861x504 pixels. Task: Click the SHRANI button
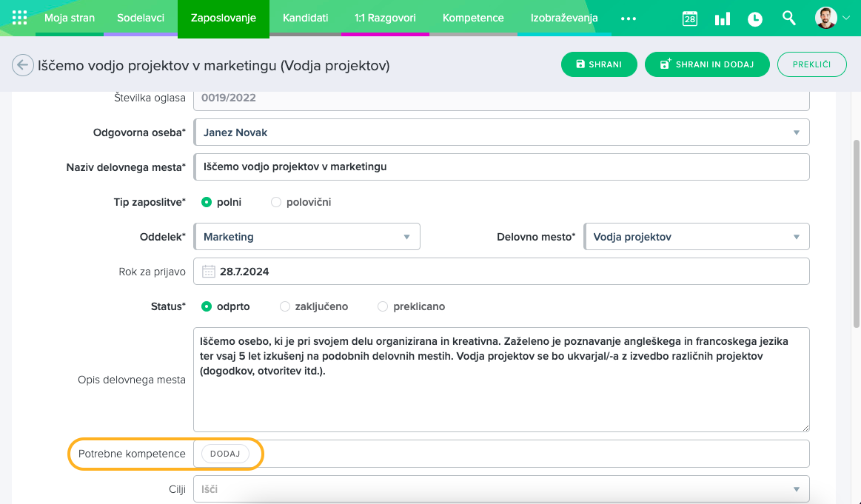point(599,64)
